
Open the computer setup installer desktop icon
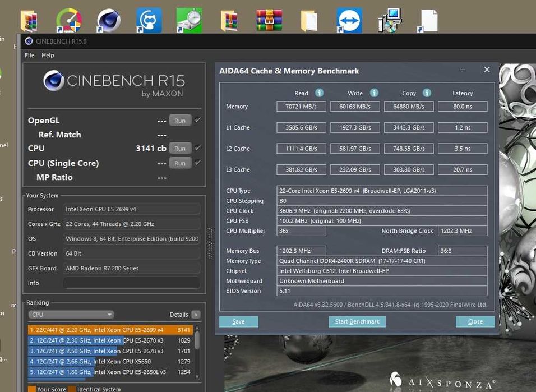click(x=390, y=21)
